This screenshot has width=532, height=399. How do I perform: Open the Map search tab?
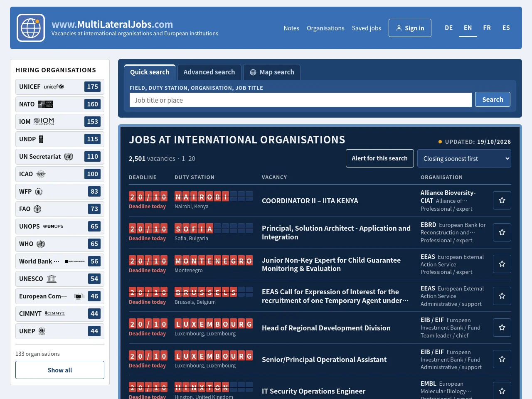(272, 72)
